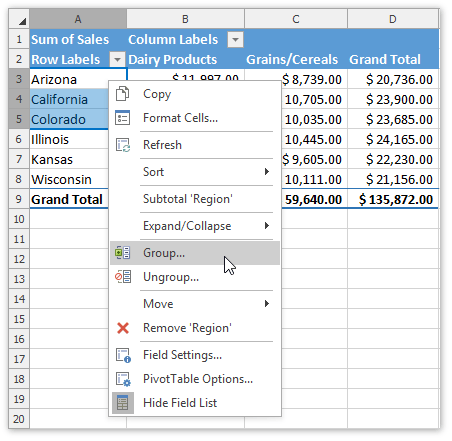Select Ungroup... menu entry

(195, 277)
